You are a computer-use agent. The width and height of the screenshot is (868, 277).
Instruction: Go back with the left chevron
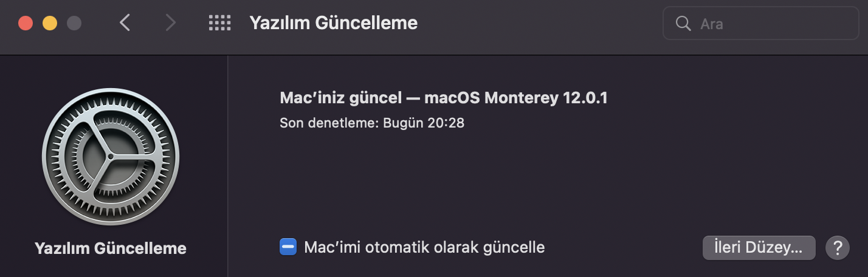125,24
